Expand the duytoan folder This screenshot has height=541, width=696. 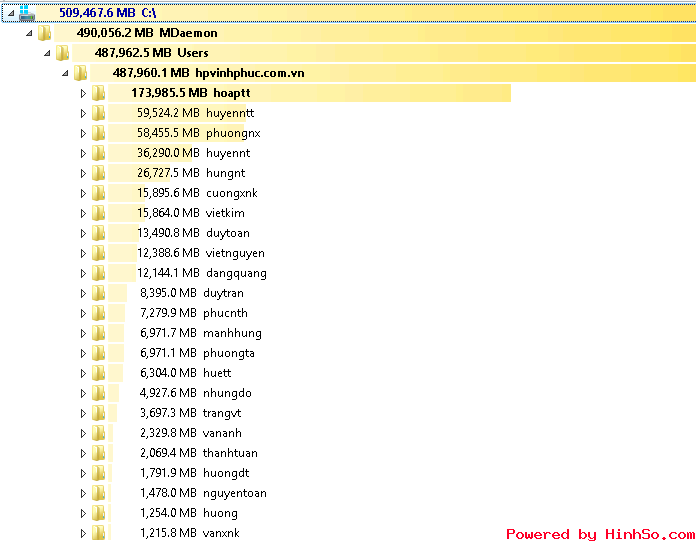click(83, 233)
